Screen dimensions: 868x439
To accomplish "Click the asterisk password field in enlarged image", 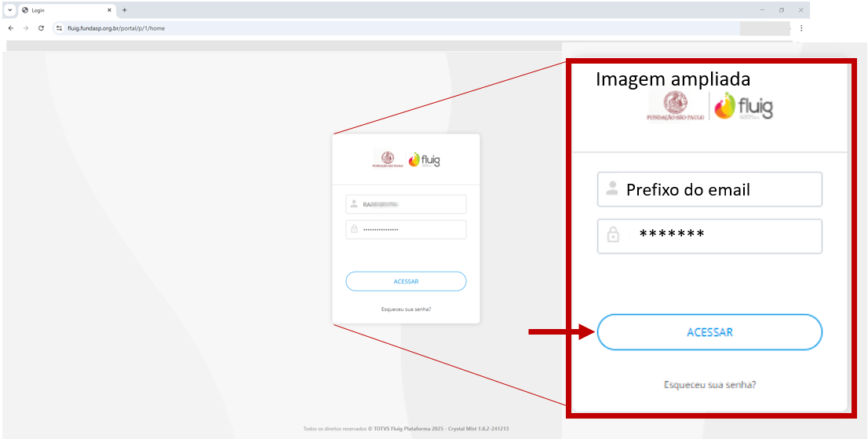I will coord(709,236).
